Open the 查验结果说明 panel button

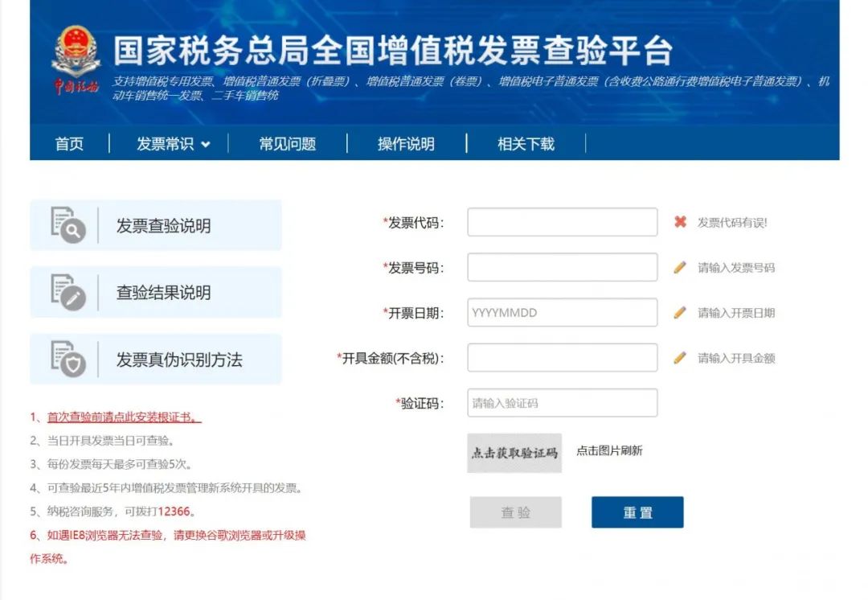tap(156, 292)
